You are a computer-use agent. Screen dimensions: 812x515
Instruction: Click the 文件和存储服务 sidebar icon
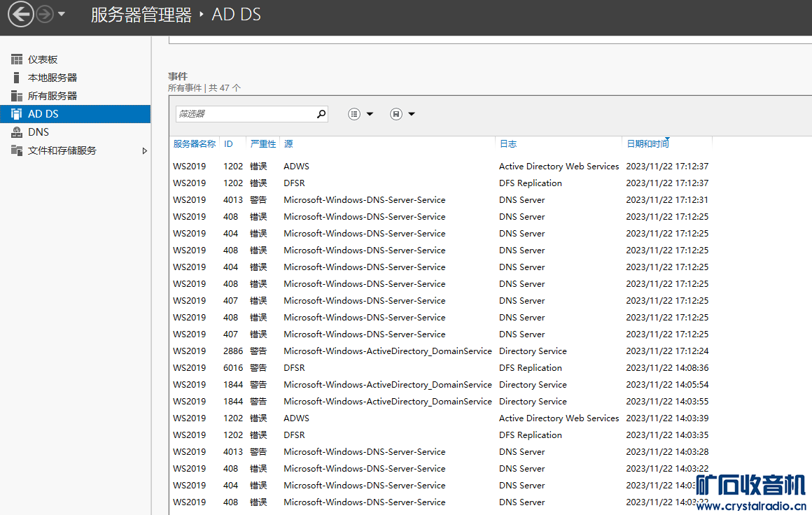point(17,150)
